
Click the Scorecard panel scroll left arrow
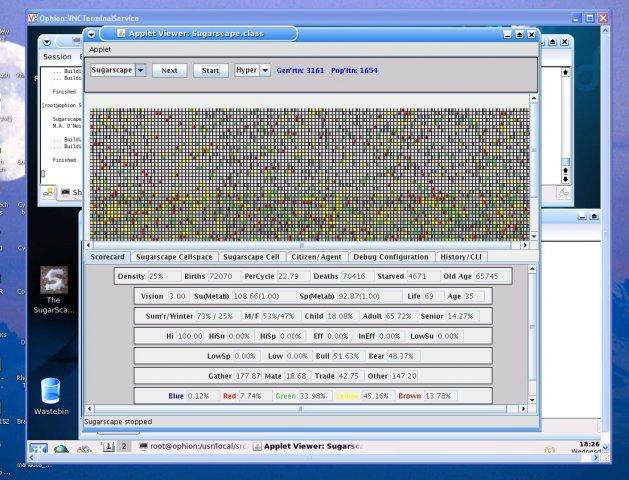(89, 409)
